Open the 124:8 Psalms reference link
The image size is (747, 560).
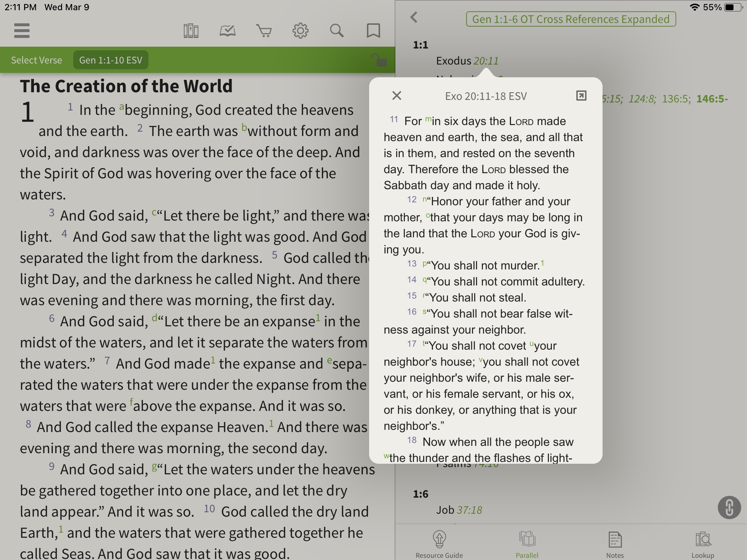point(642,99)
